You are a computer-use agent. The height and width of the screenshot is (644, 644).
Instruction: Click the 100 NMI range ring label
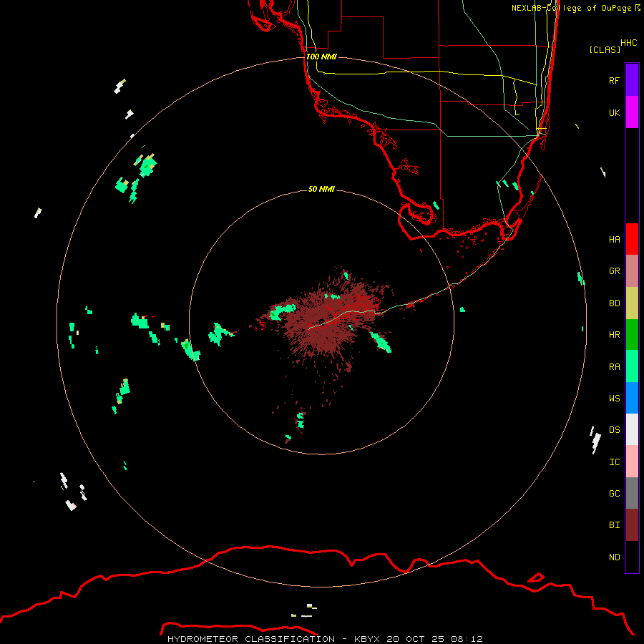coord(321,57)
